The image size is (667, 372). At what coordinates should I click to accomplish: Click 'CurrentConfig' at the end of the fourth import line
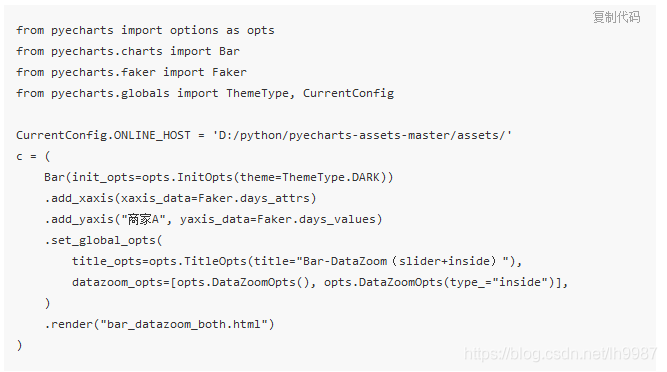348,93
